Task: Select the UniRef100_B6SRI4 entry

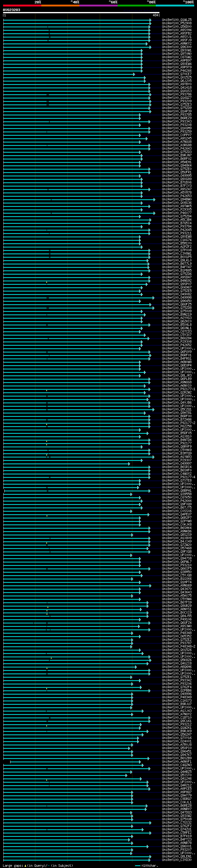Action: click(177, 467)
